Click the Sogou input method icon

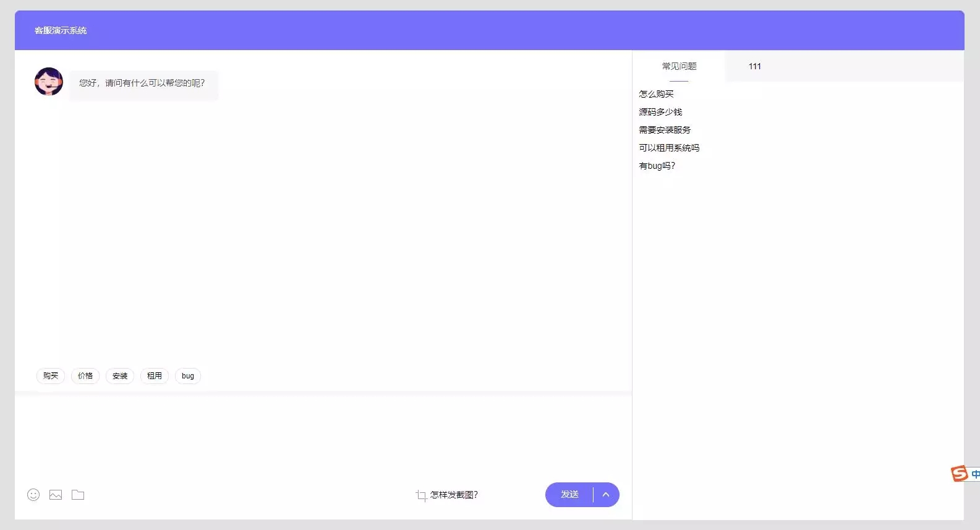click(959, 474)
